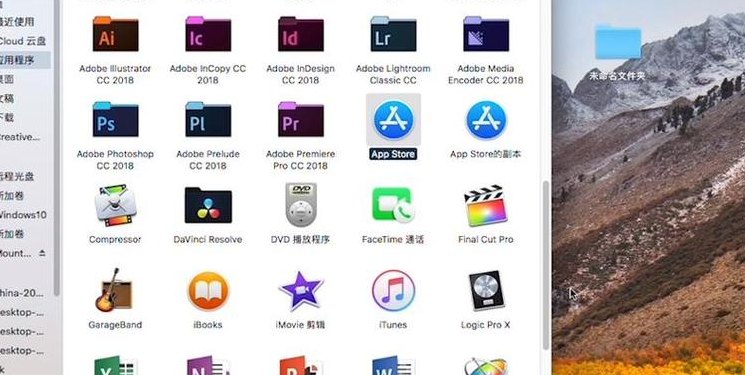745x375 pixels.
Task: Select the FaceTime 通话 icon
Action: [x=393, y=205]
